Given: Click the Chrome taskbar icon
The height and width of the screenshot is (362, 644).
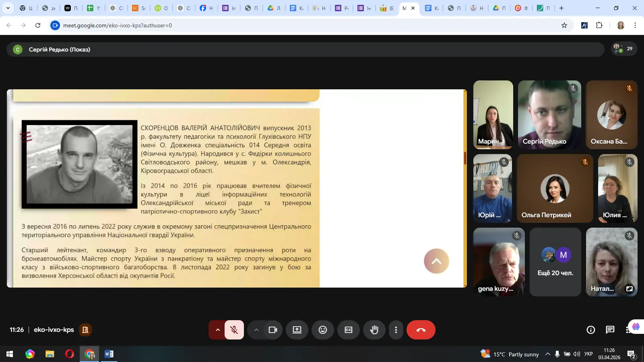Looking at the screenshot, I should [x=89, y=354].
